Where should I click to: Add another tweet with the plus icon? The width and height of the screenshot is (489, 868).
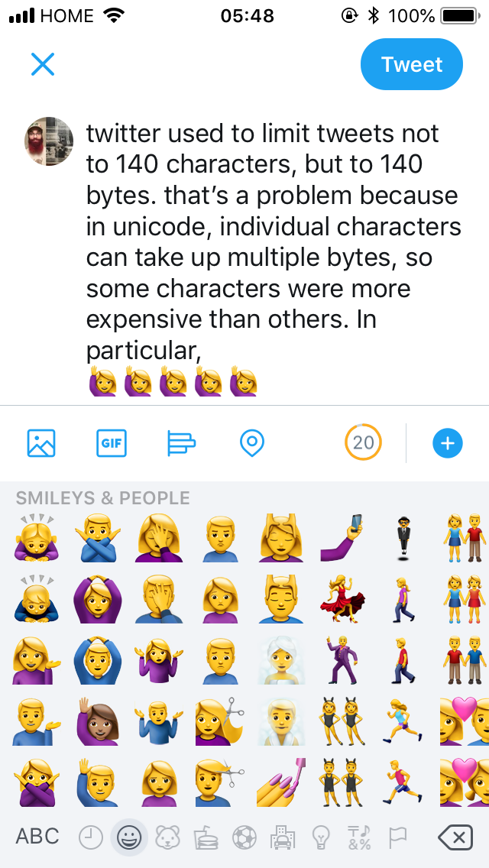(x=448, y=443)
